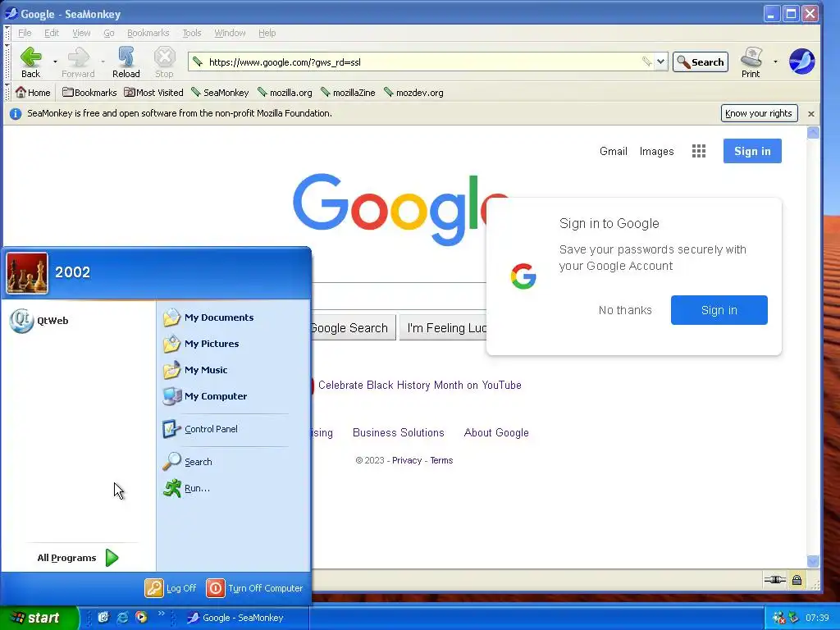Open the Bookmarks menu
Viewport: 840px width, 630px height.
(x=148, y=33)
